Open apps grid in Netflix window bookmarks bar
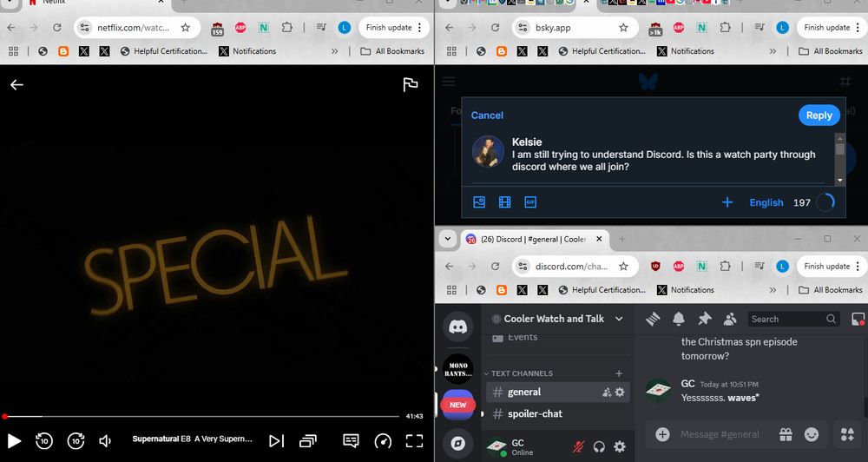The width and height of the screenshot is (868, 462). pos(13,51)
